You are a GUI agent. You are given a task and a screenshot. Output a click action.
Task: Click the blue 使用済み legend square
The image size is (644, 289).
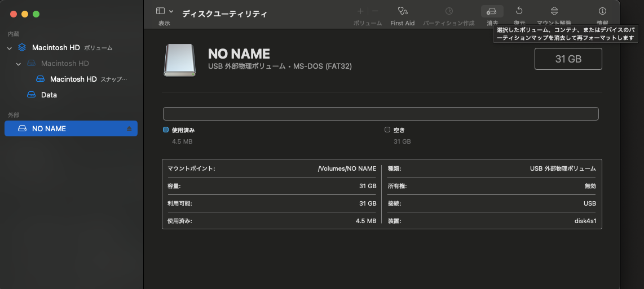click(166, 130)
